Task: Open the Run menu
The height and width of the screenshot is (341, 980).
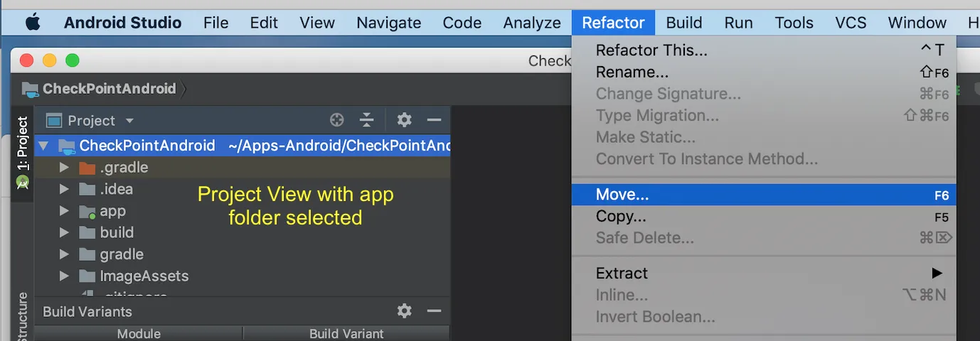Action: point(738,23)
